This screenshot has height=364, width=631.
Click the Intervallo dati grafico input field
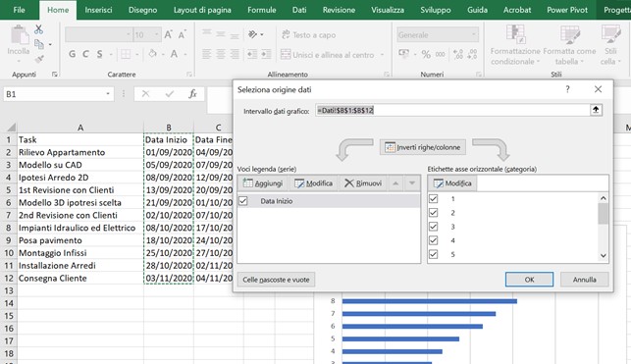[x=452, y=110]
